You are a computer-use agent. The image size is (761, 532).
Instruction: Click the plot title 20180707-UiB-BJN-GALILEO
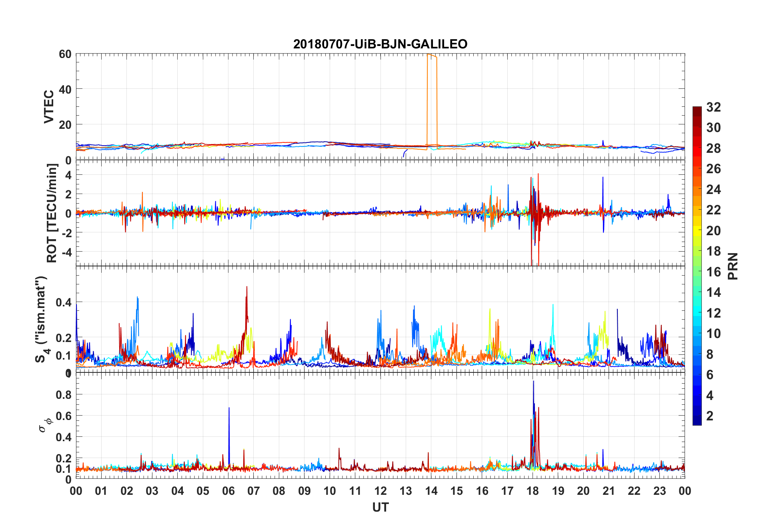pyautogui.click(x=380, y=44)
